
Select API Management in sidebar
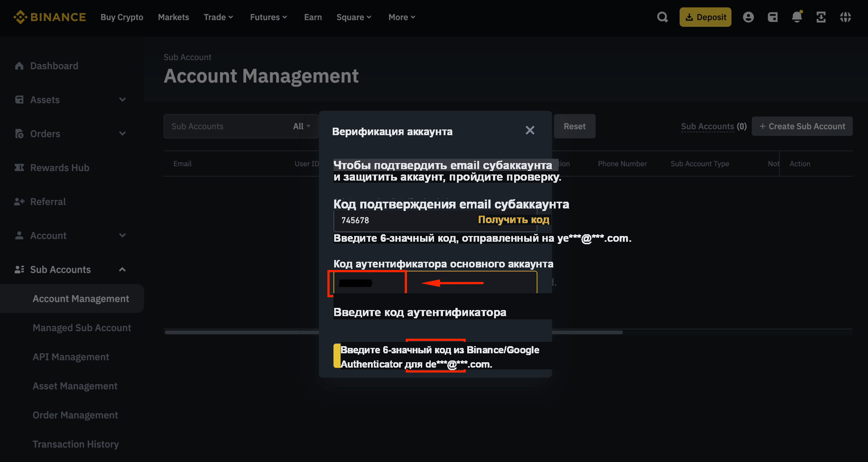71,357
